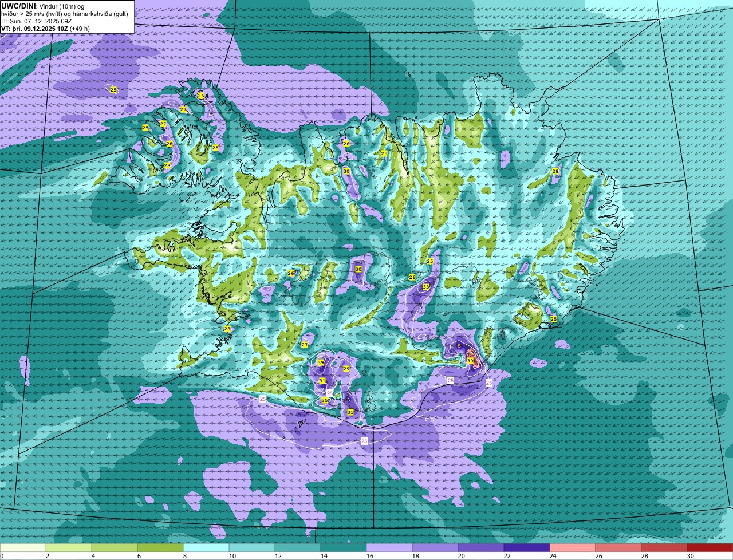Click the 10–12 m/s light teal legend swatch

coord(252,547)
